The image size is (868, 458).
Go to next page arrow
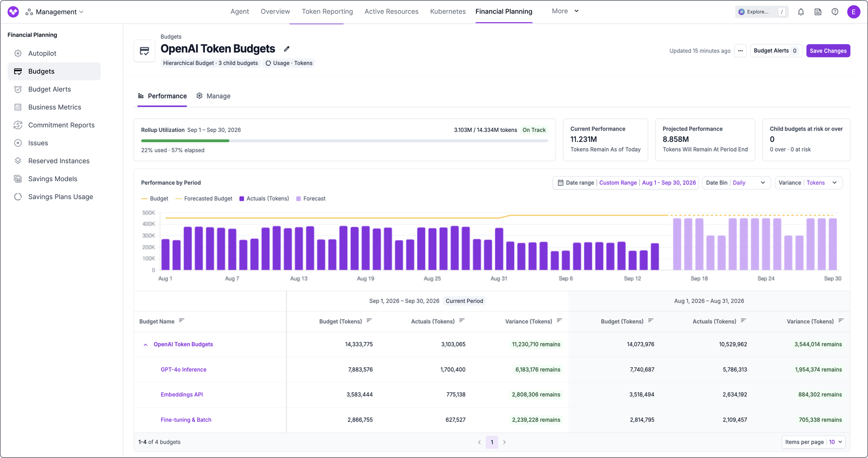click(505, 442)
